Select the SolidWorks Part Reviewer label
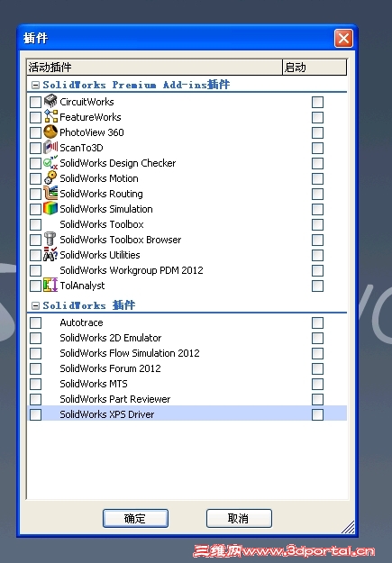 click(x=115, y=399)
